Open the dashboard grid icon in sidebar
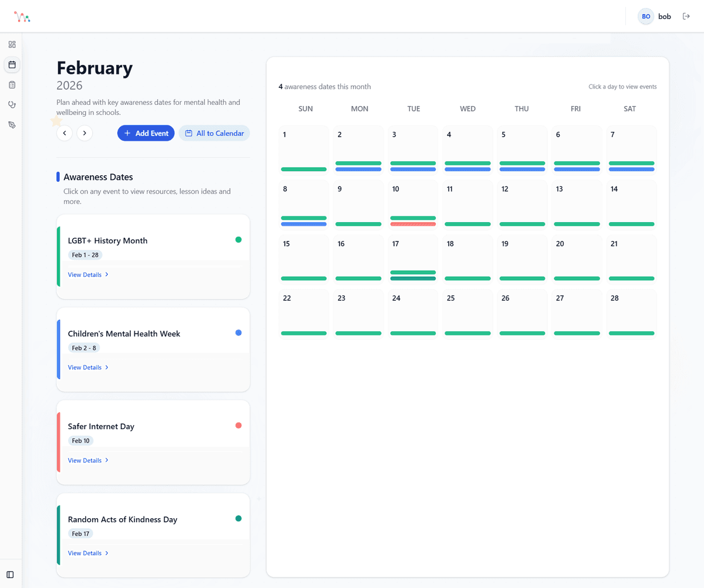Viewport: 704px width, 588px height. point(12,45)
